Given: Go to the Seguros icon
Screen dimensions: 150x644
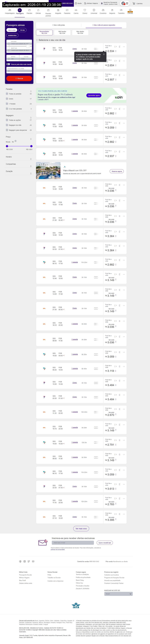Looking at the screenshot, I should tap(112, 10).
